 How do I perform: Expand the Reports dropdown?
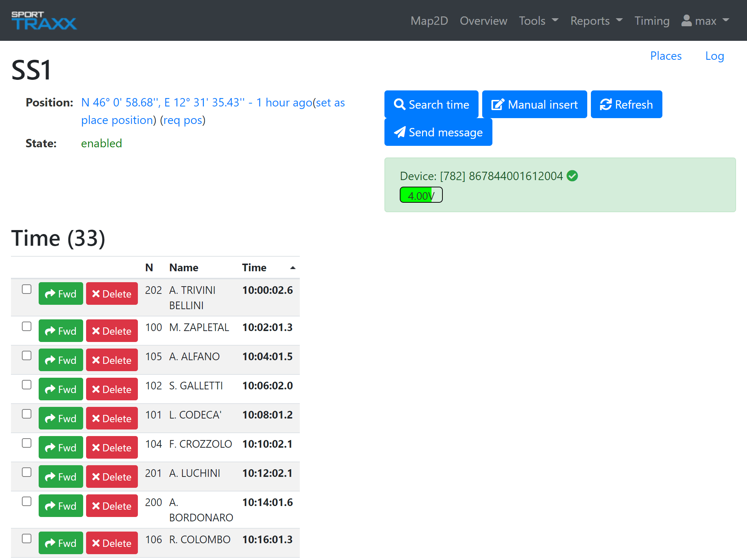(x=596, y=21)
